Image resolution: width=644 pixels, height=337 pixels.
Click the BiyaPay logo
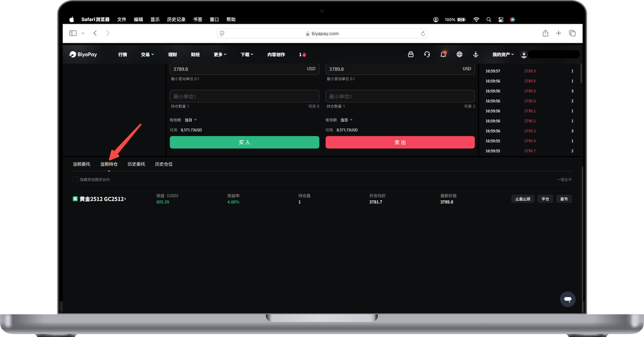[x=84, y=54]
